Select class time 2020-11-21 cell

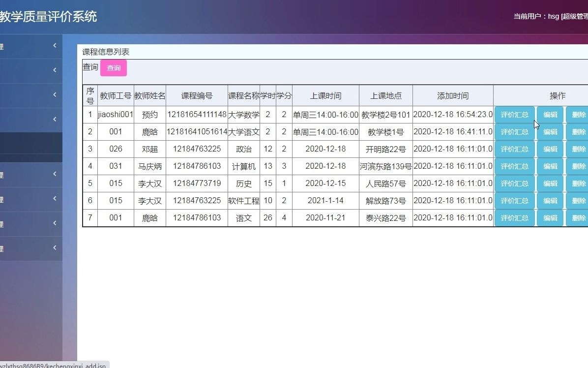[325, 218]
